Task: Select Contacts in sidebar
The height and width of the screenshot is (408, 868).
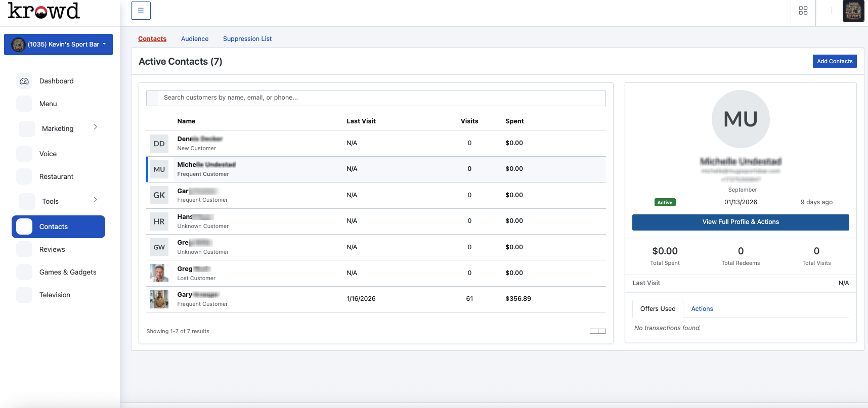Action: tap(58, 226)
